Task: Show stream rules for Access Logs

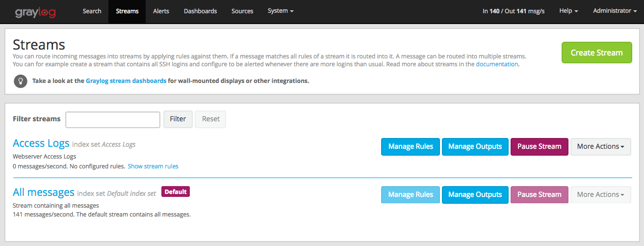Action: pos(153,166)
